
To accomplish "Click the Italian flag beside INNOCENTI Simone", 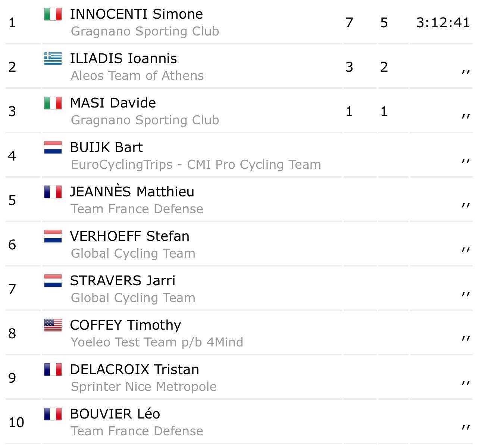I will coord(53,14).
